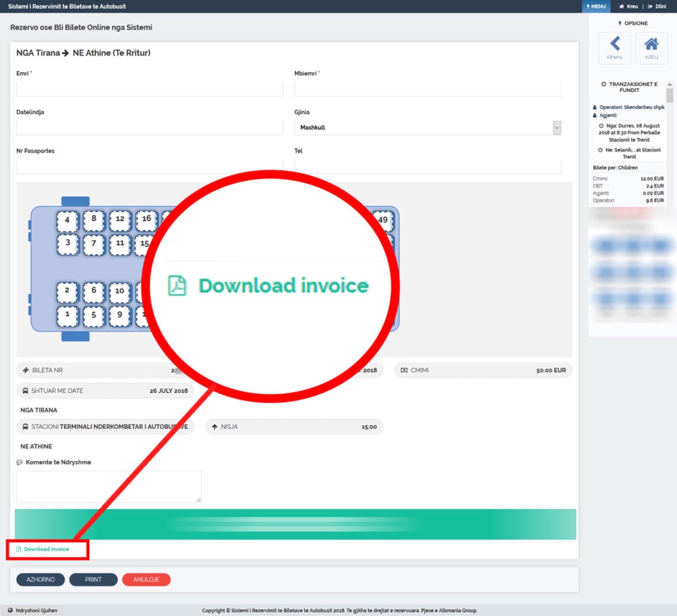Focus the Datelindja input field
677x616 pixels.
pyautogui.click(x=150, y=128)
